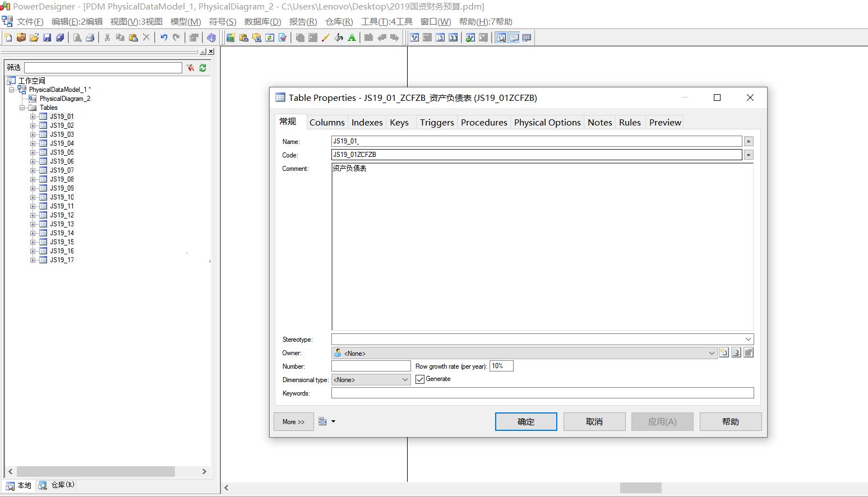
Task: Open the Dimensional type dropdown
Action: point(405,379)
